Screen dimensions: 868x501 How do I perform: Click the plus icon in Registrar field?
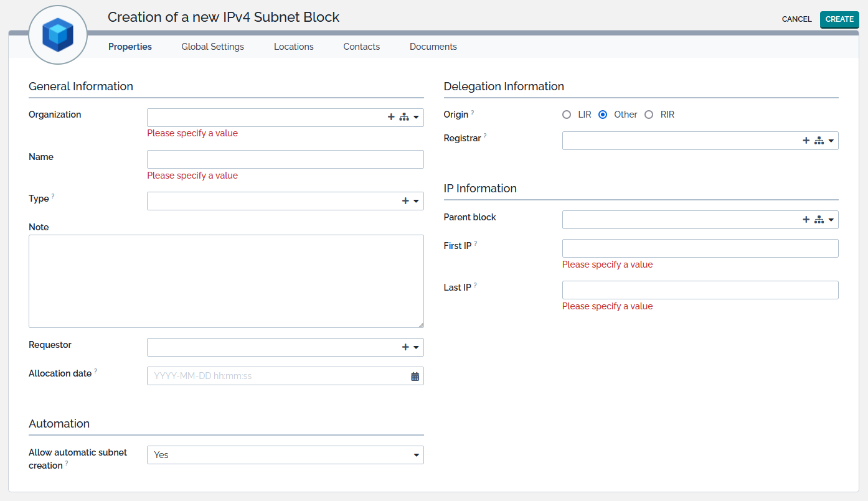(x=806, y=141)
